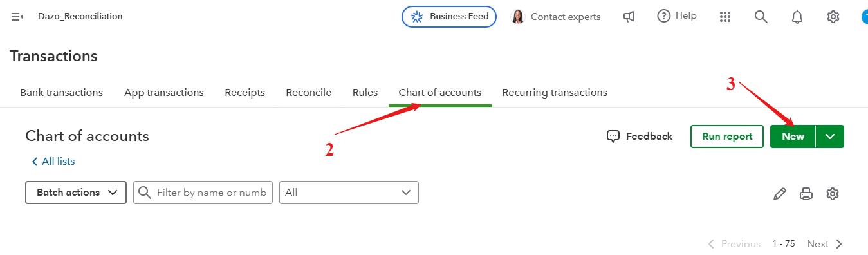Open the Recurring transactions tab
868x255 pixels.
pyautogui.click(x=555, y=93)
